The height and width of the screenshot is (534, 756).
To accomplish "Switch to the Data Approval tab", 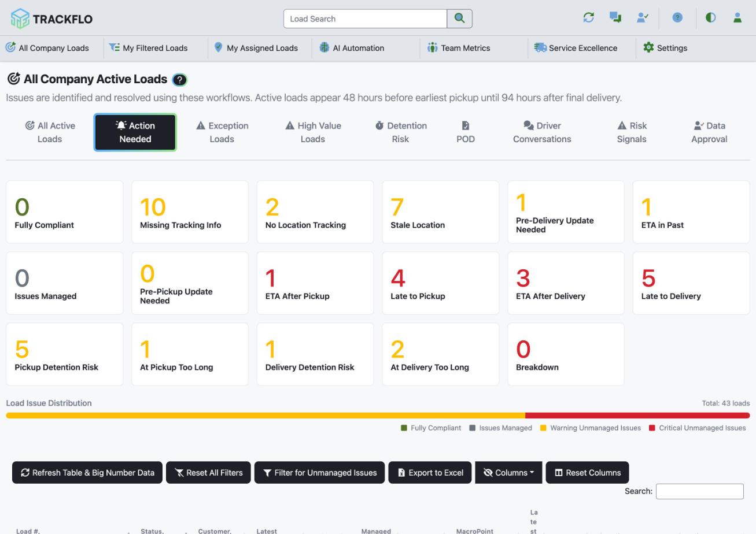I will pos(709,132).
